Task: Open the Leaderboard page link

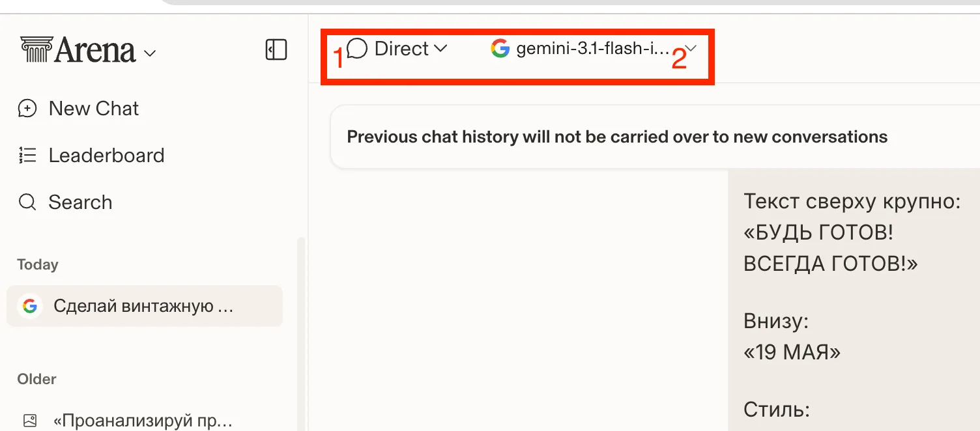Action: pos(106,155)
